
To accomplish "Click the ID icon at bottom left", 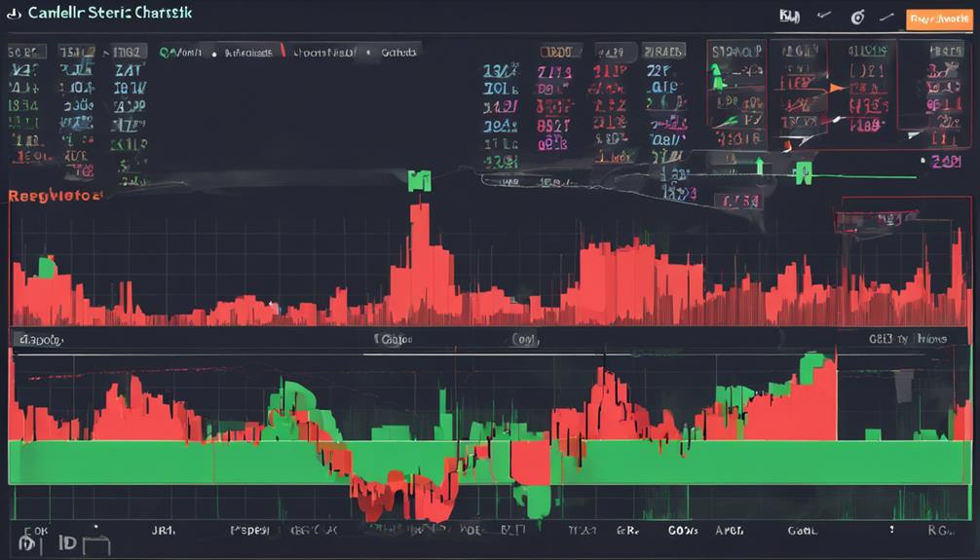I will (x=67, y=542).
